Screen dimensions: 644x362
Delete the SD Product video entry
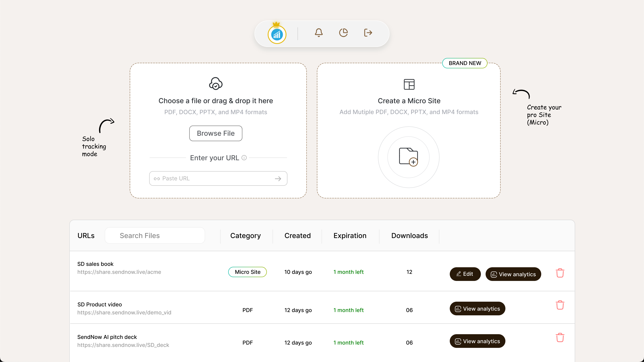(x=560, y=305)
